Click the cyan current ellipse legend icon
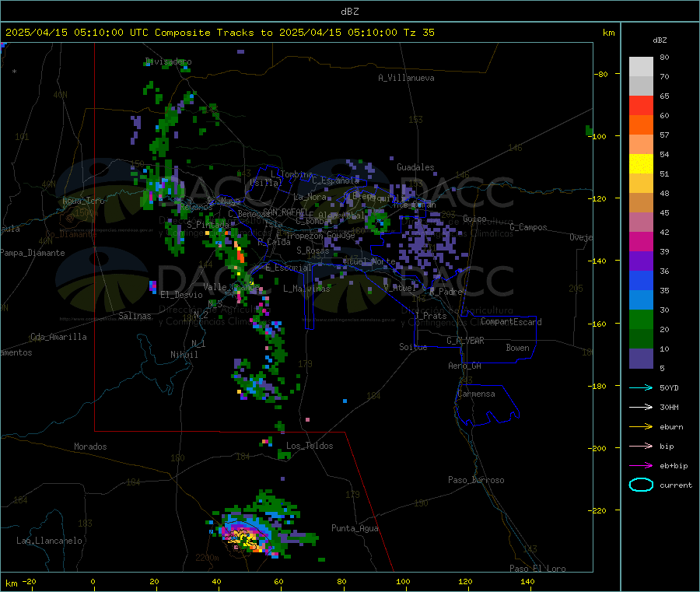Viewport: 700px width, 592px height. click(x=641, y=485)
